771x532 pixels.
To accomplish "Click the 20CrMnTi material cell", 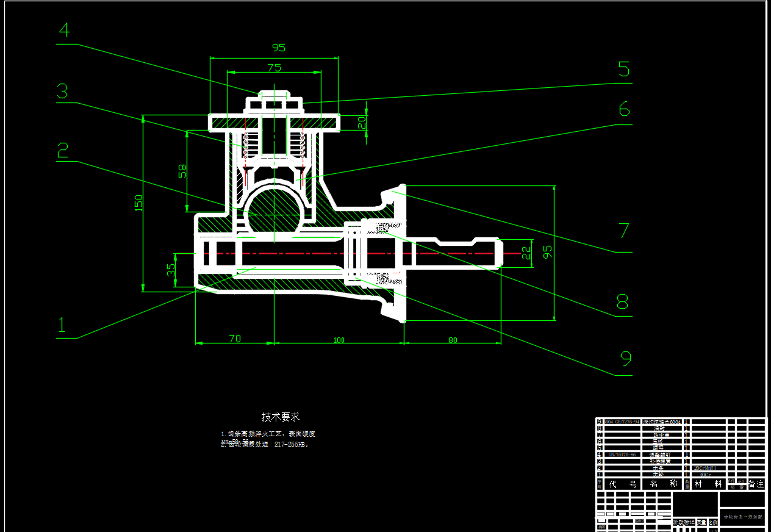I will (705, 468).
